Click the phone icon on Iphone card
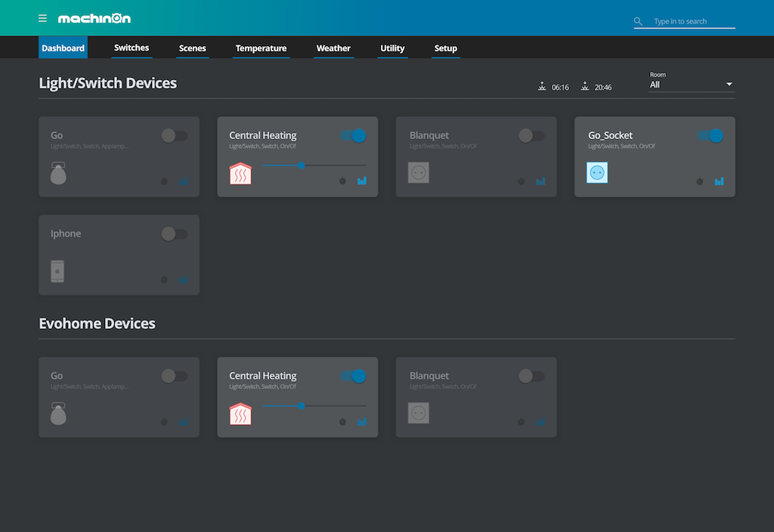This screenshot has height=532, width=774. pyautogui.click(x=57, y=271)
